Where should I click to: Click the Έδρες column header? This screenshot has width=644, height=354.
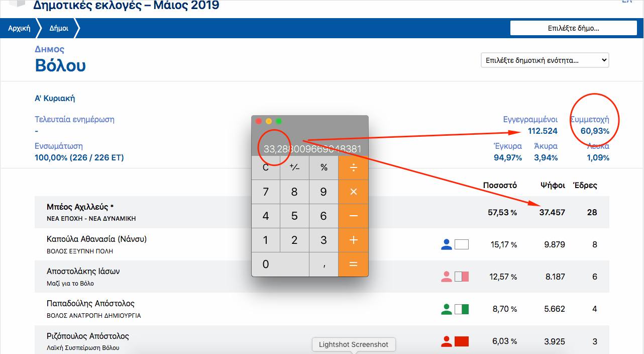(585, 185)
